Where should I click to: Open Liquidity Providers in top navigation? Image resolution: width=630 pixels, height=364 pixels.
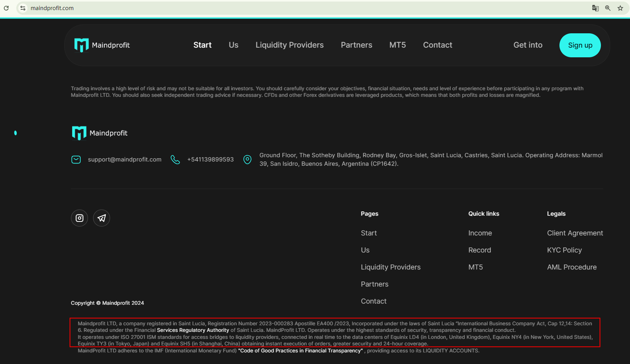(x=289, y=45)
